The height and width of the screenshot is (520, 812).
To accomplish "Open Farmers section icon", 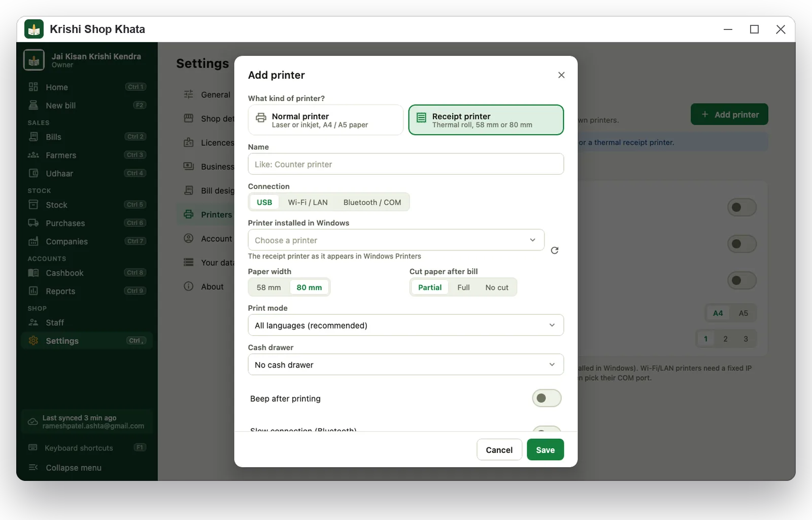I will coord(33,155).
